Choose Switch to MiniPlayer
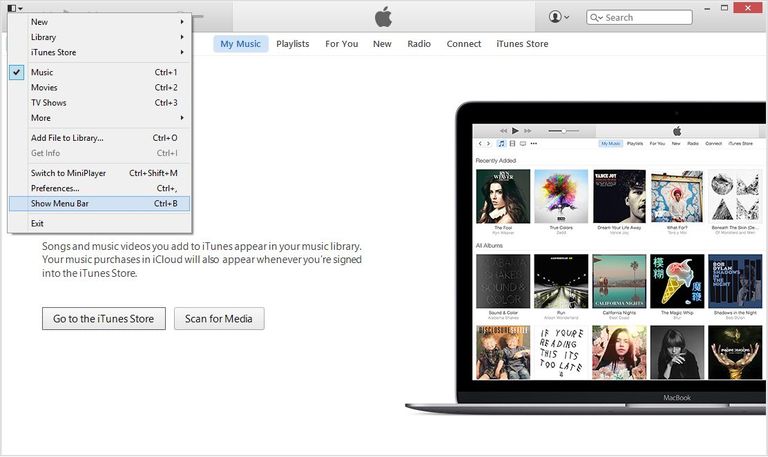This screenshot has width=768, height=457. coord(99,173)
